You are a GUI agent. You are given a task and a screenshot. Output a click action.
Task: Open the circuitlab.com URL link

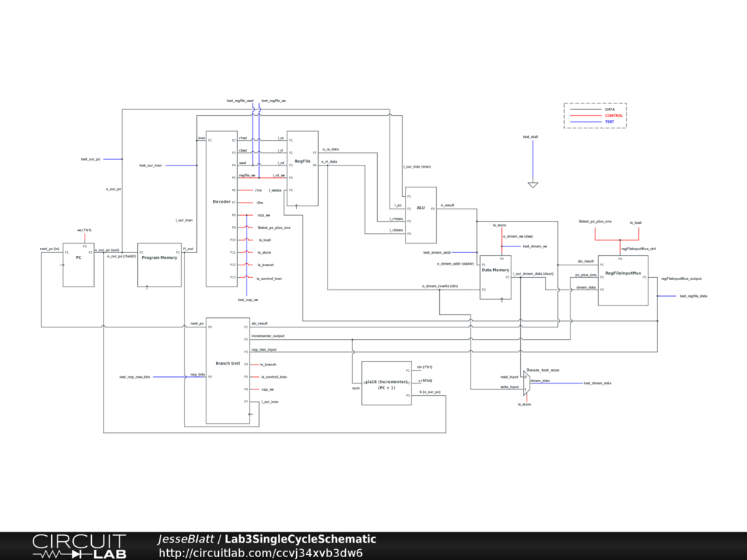point(260,553)
